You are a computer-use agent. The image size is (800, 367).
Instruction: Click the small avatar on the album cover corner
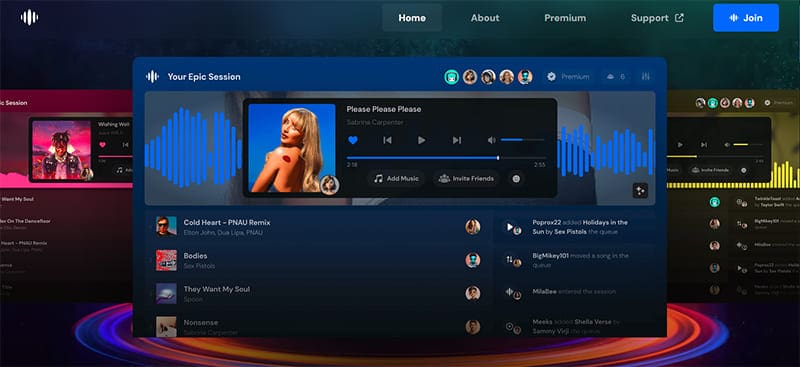(330, 185)
